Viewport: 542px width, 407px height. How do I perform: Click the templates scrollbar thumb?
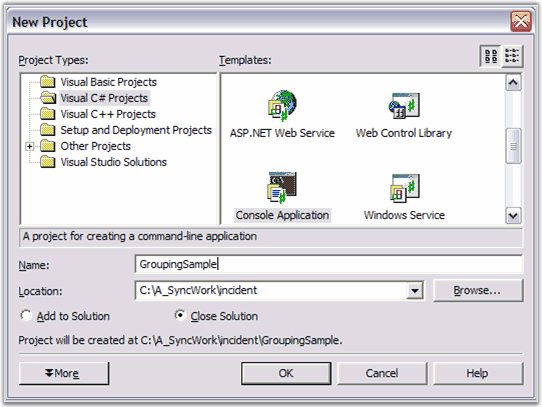click(x=513, y=146)
